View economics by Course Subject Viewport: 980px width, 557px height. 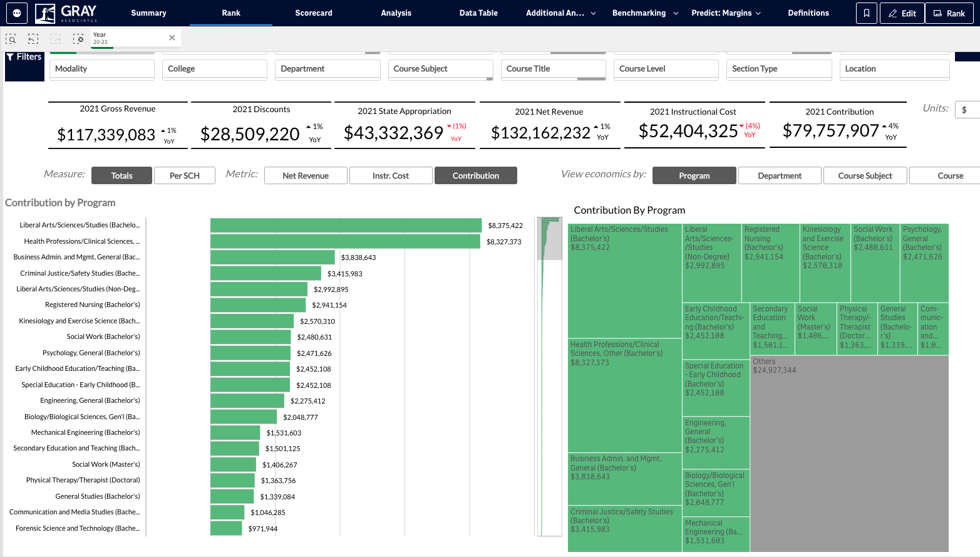[x=865, y=175]
